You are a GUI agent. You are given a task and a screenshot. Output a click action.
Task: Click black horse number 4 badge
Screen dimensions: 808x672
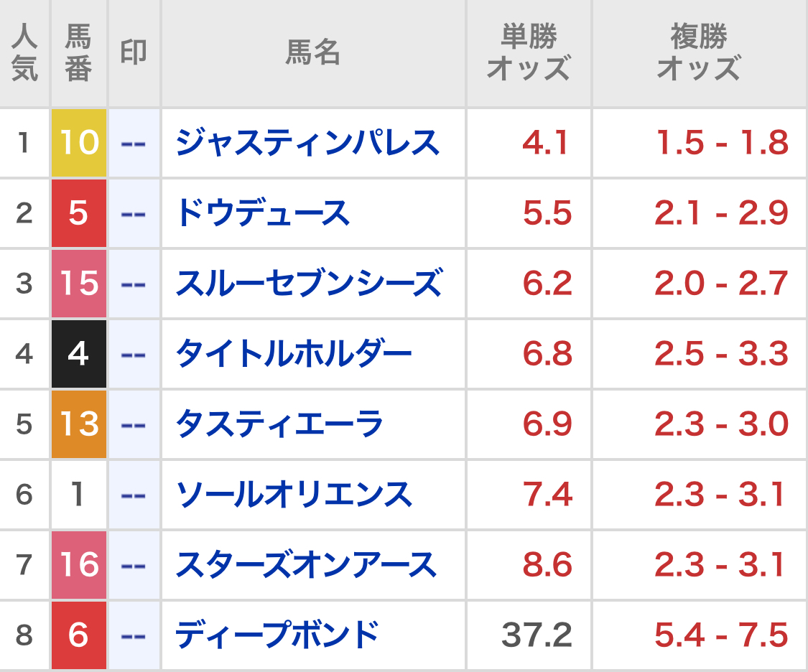79,354
